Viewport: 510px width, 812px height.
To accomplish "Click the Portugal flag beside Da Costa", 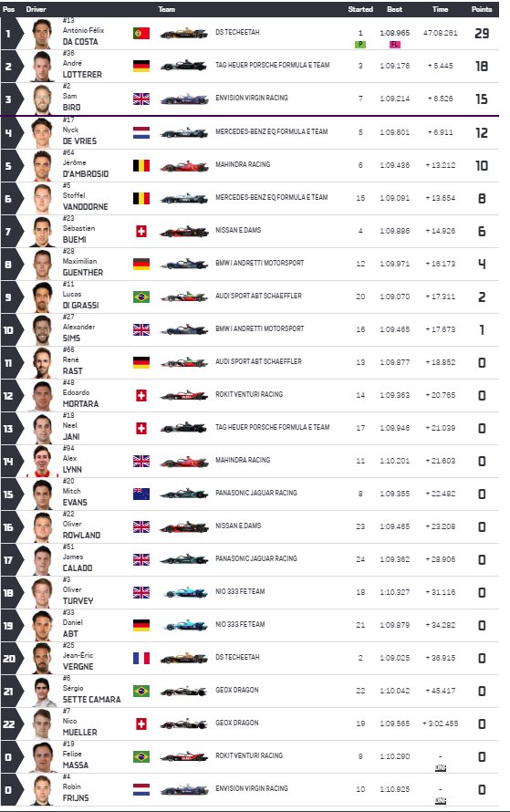I will pyautogui.click(x=141, y=33).
